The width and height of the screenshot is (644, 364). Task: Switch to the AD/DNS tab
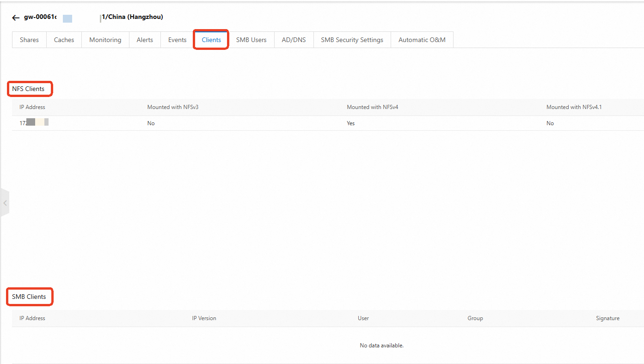coord(294,40)
